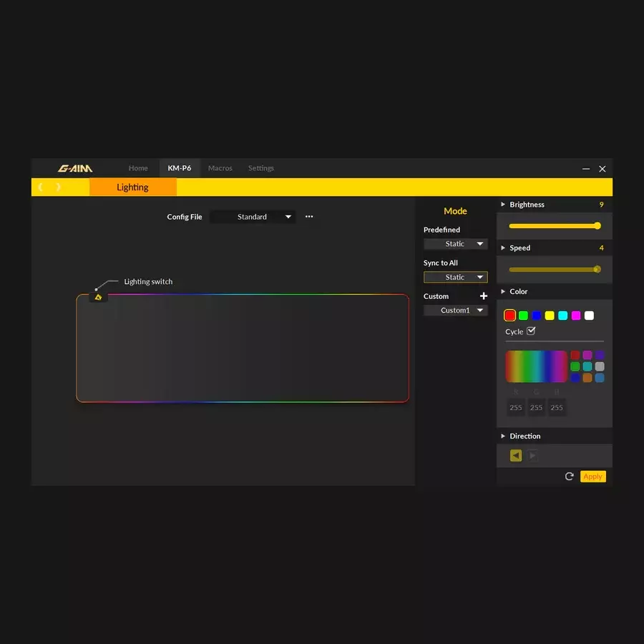
Task: Expand the Sync to All dropdown
Action: 455,277
